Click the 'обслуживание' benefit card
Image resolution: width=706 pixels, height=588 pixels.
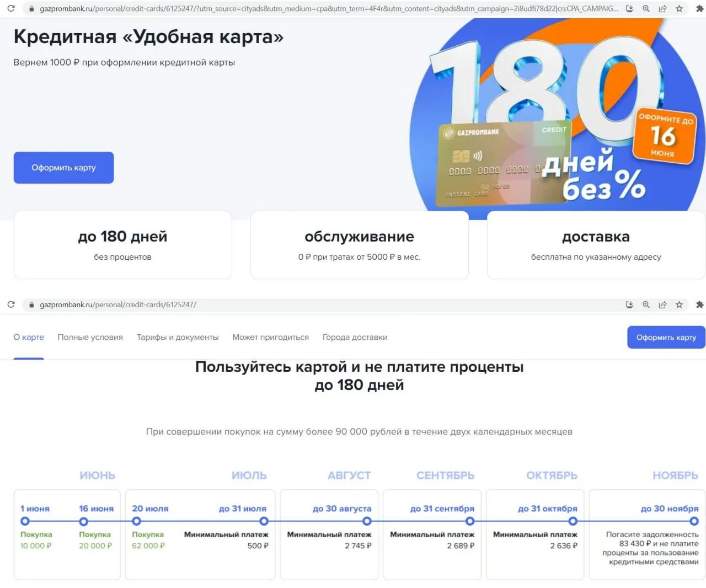click(x=359, y=245)
